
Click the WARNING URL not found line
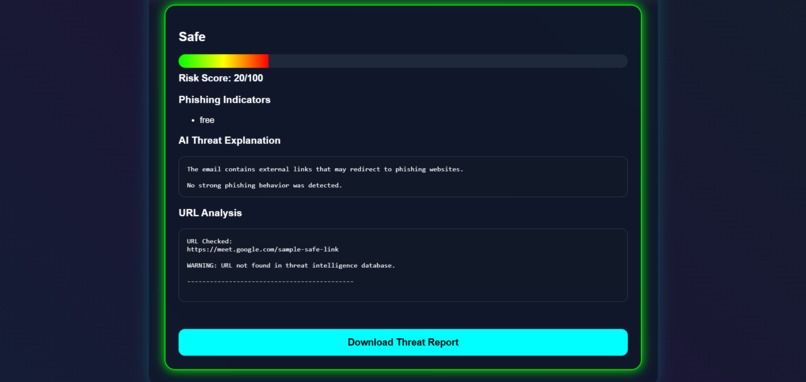[291, 266]
